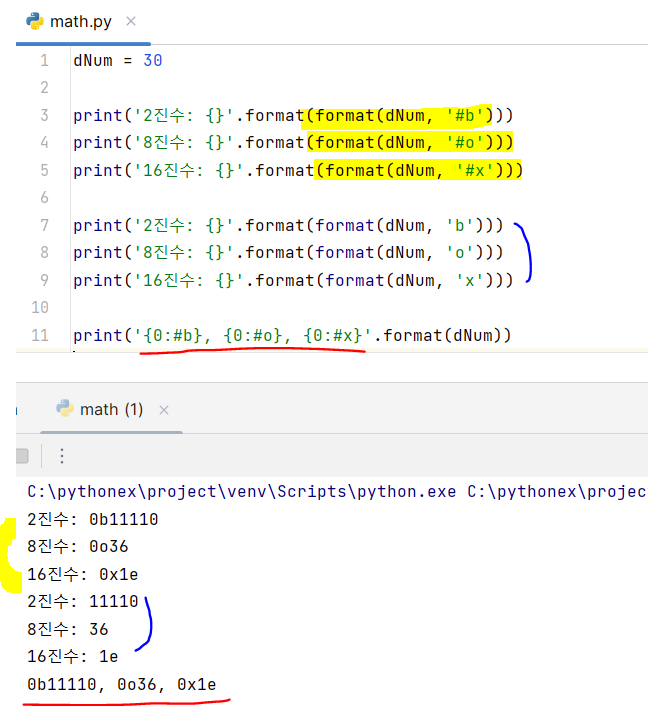
Task: Open the math (1) run tab
Action: click(111, 410)
